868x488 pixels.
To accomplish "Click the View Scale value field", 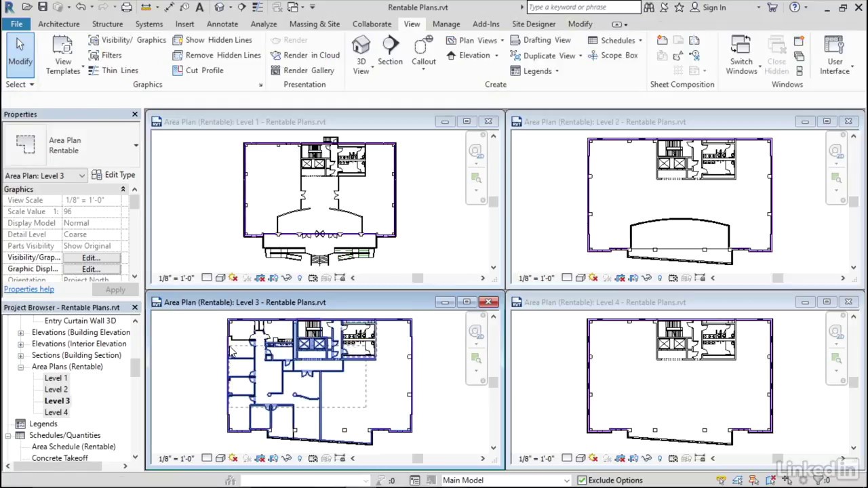I will tap(92, 201).
